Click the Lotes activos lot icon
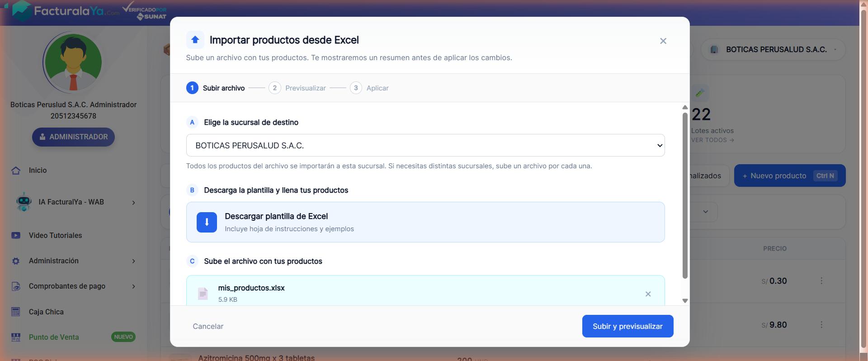 700,93
